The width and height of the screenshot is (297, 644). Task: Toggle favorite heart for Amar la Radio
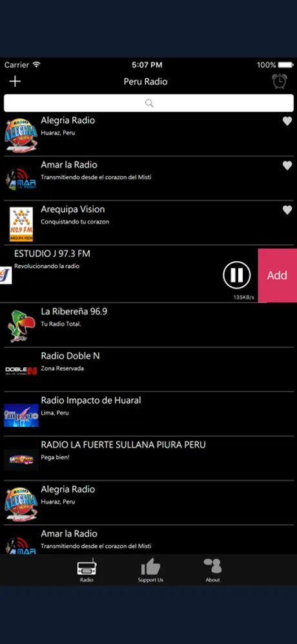coord(287,166)
